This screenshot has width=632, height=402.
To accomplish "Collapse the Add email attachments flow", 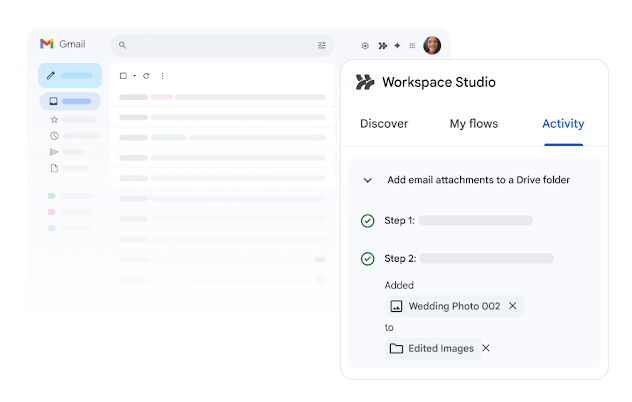I will point(367,180).
